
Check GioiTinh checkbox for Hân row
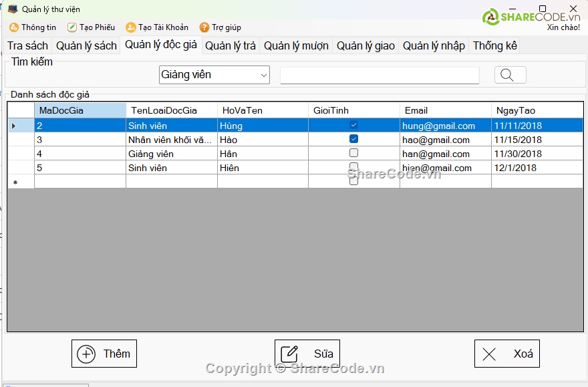[353, 153]
